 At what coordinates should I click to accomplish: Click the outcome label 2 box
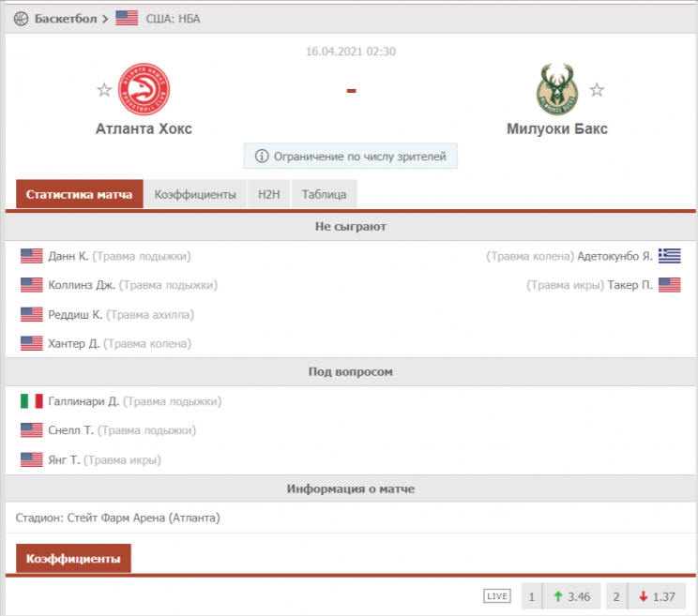tap(616, 596)
